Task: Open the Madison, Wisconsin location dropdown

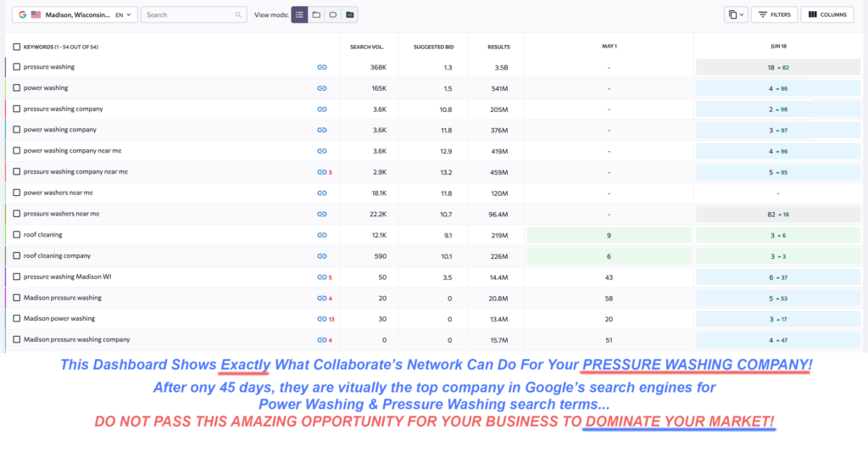Action: click(x=75, y=14)
